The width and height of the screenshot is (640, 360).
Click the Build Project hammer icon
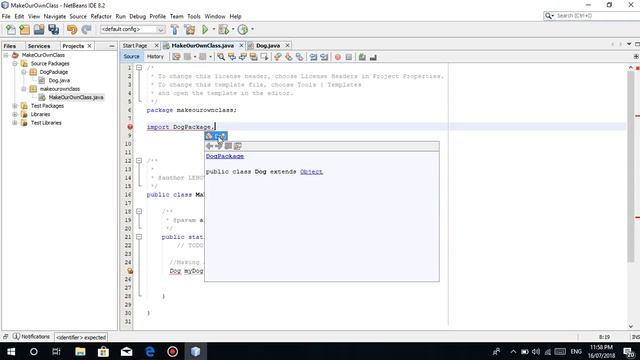[x=175, y=29]
